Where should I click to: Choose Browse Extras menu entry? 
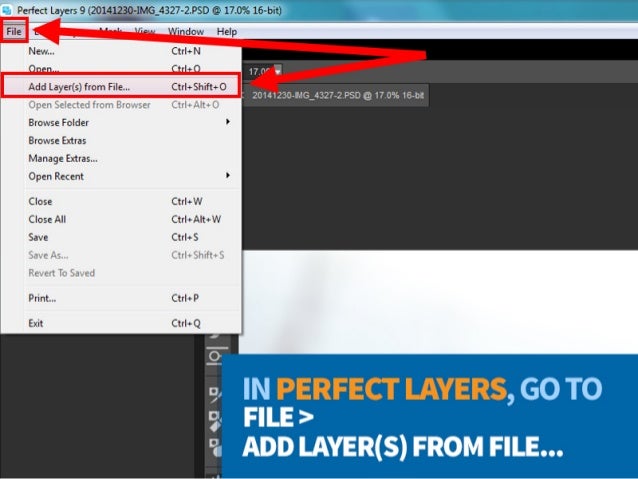121,140
